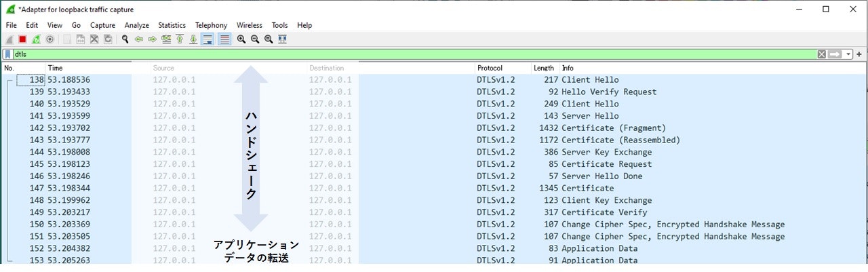
Task: Sort by the No. column header
Action: click(x=23, y=68)
